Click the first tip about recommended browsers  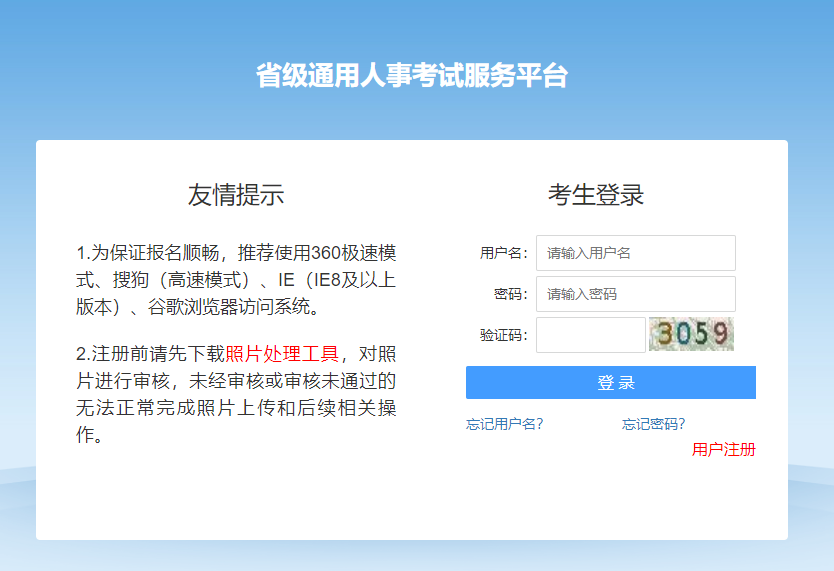click(236, 280)
